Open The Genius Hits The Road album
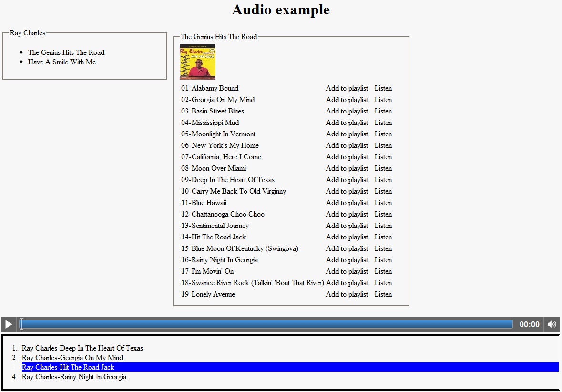Screen dimensions: 562x392 [66, 52]
